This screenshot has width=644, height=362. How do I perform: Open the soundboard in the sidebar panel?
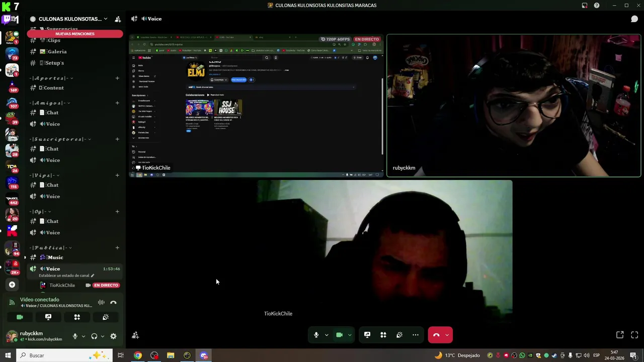pyautogui.click(x=106, y=317)
